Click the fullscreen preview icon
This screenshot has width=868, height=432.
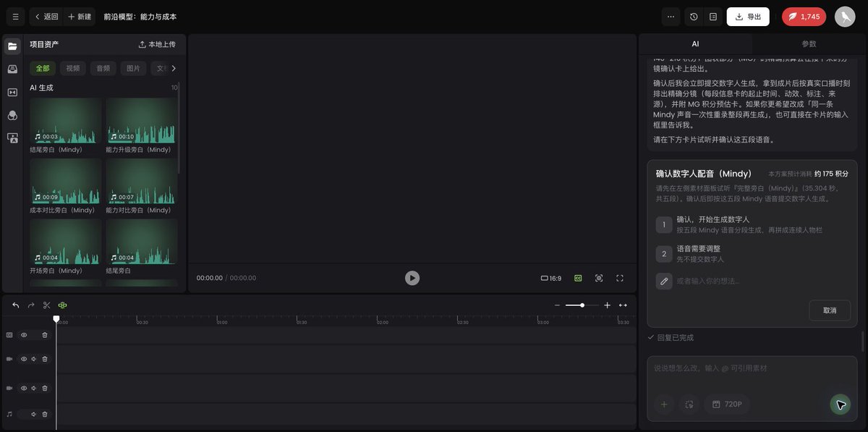[620, 278]
